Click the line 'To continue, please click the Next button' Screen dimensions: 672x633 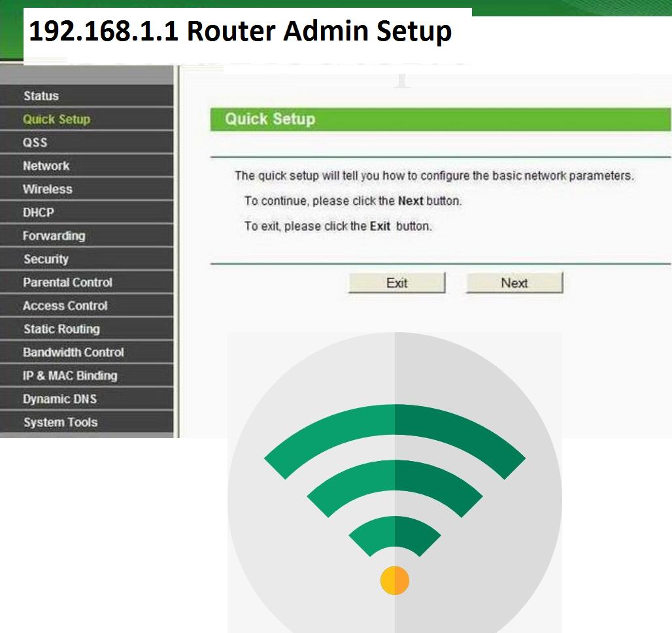coord(353,201)
